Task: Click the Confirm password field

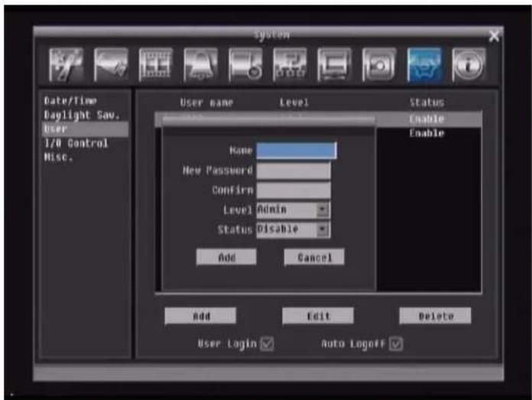Action: point(294,190)
